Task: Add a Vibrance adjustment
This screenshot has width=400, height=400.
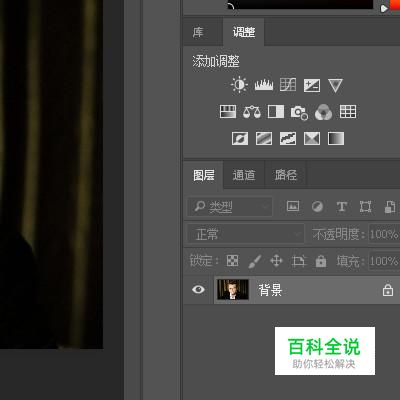Action: pyautogui.click(x=335, y=85)
